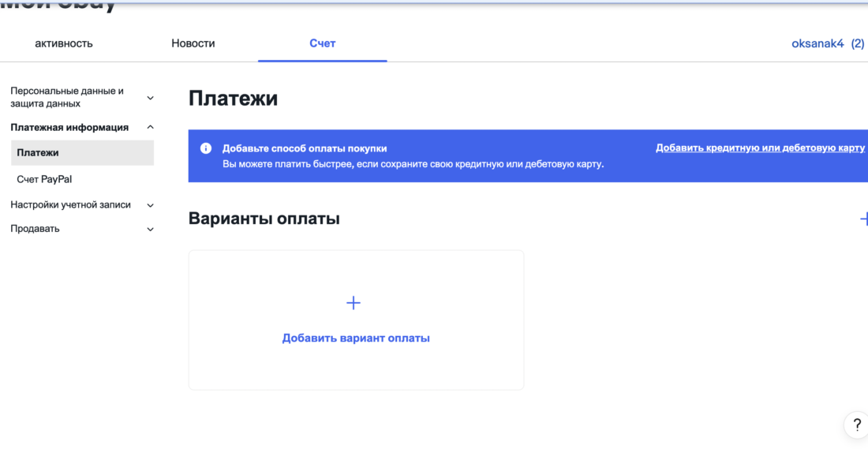Open the oksanak4 account link
The width and height of the screenshot is (868, 456).
click(818, 43)
